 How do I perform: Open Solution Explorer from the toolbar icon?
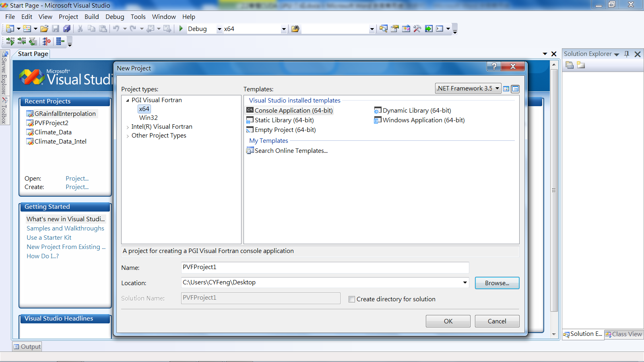384,29
